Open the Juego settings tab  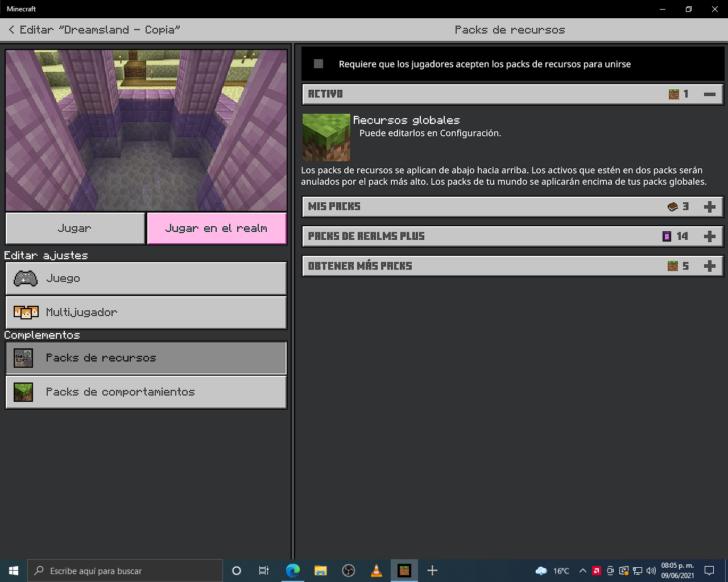tap(146, 278)
